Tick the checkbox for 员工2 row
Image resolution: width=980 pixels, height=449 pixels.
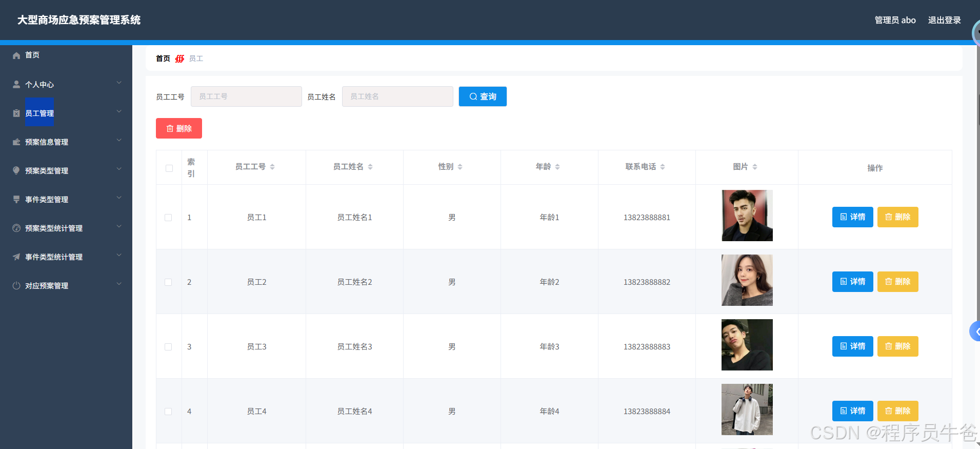coord(168,282)
